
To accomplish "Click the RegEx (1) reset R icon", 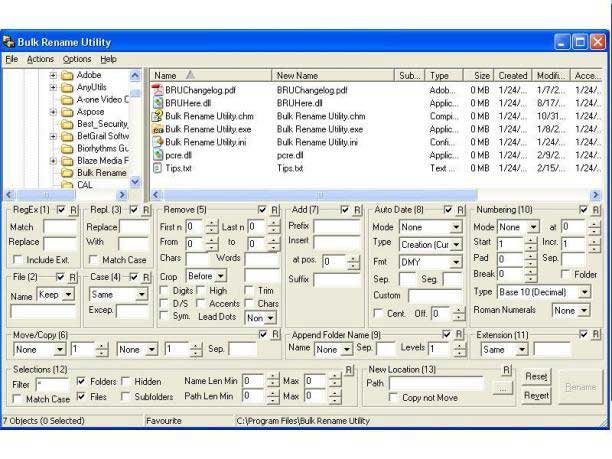I will (73, 210).
